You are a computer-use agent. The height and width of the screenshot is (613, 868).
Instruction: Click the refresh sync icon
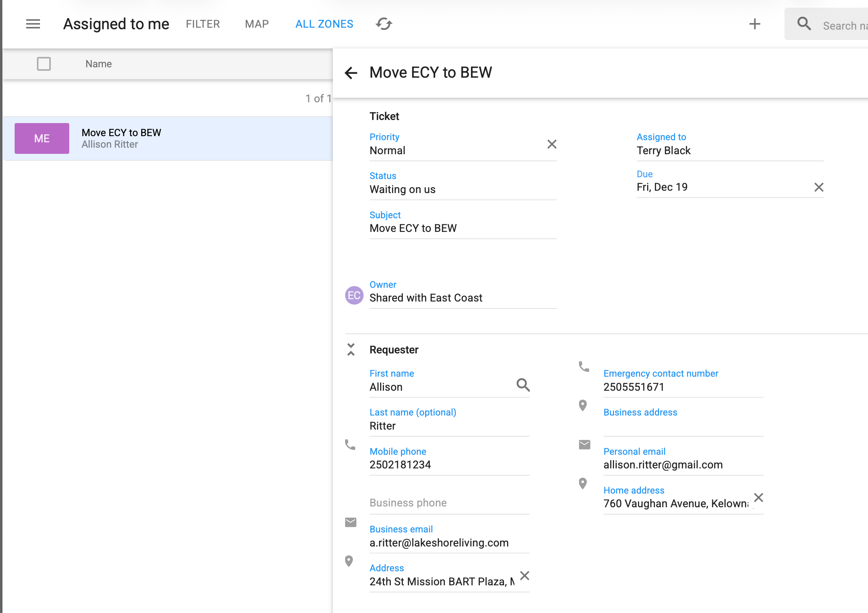coord(384,24)
